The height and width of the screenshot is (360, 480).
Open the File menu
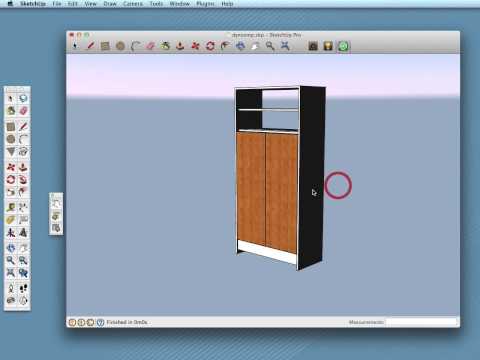coord(57,4)
